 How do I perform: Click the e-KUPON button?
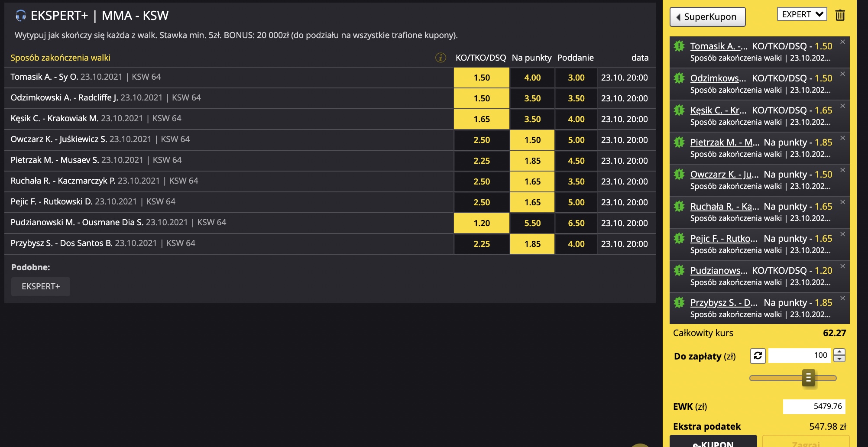(x=713, y=442)
